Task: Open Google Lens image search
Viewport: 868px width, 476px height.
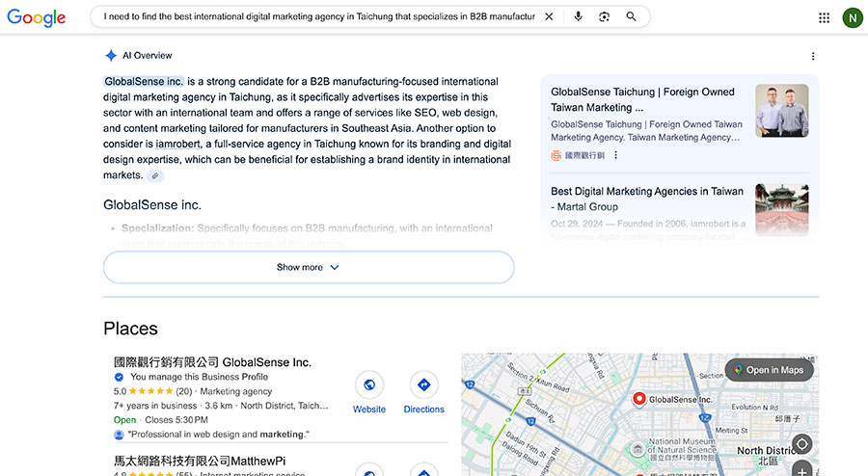Action: (605, 16)
